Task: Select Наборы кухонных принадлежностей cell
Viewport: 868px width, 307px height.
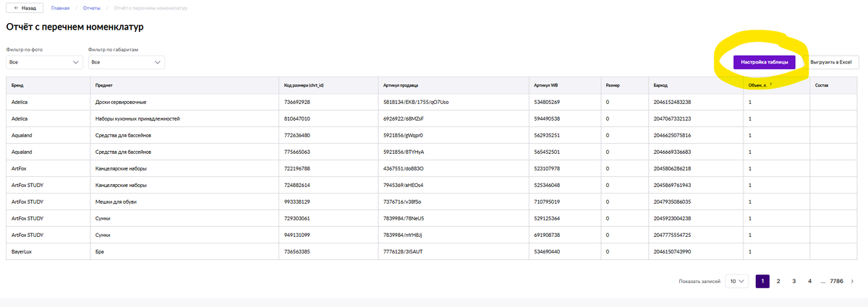Action: pyautogui.click(x=137, y=118)
